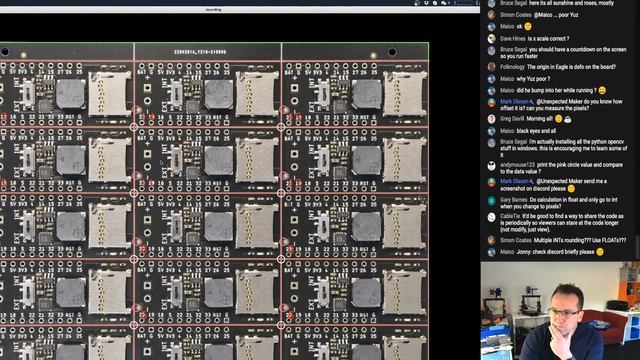This screenshot has width=640, height=360.
Task: Click Folknology's avatar in the chat
Action: [x=491, y=67]
